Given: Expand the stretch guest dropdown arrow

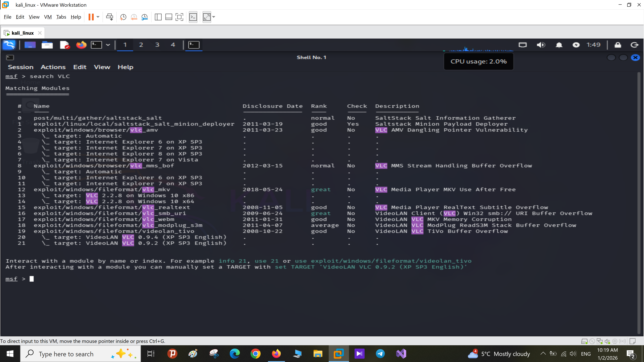Looking at the screenshot, I should [214, 17].
